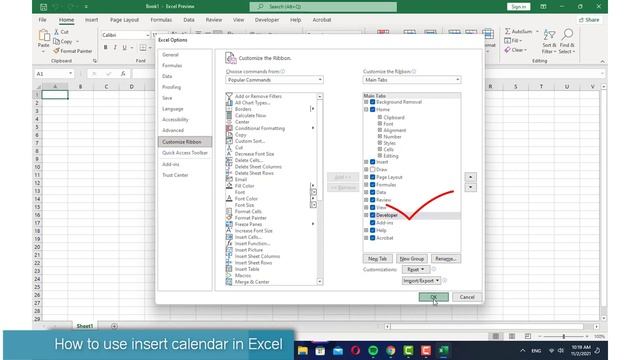Viewport: 640px width, 360px height.
Task: Click OK to confirm Excel Options
Action: coord(433,297)
